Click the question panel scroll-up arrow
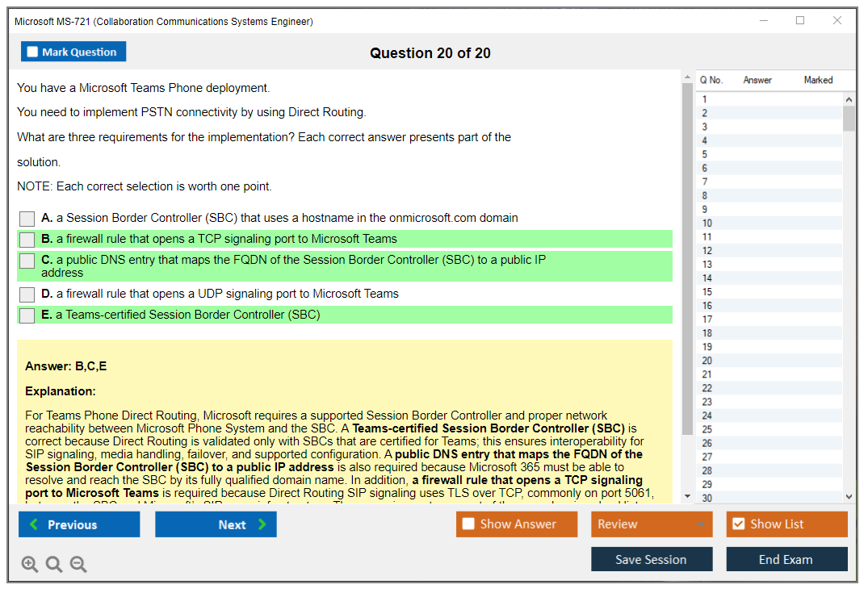 pyautogui.click(x=687, y=77)
